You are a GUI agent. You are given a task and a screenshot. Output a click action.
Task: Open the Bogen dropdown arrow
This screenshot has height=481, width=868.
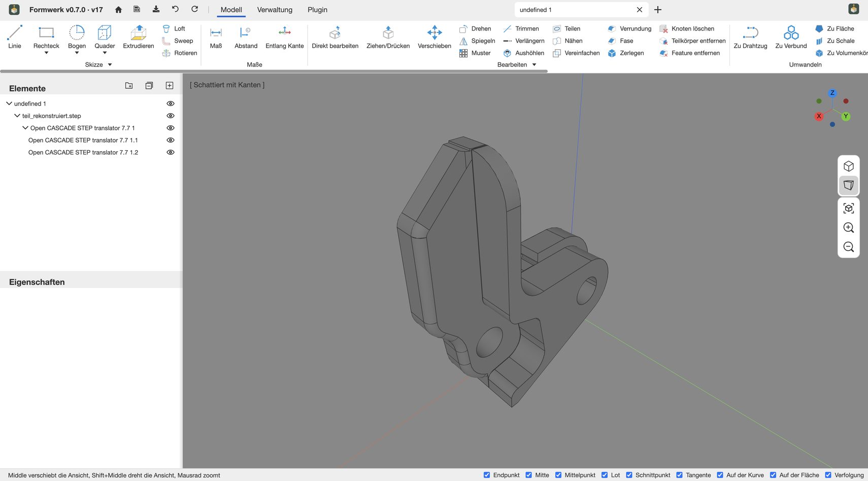tap(77, 53)
